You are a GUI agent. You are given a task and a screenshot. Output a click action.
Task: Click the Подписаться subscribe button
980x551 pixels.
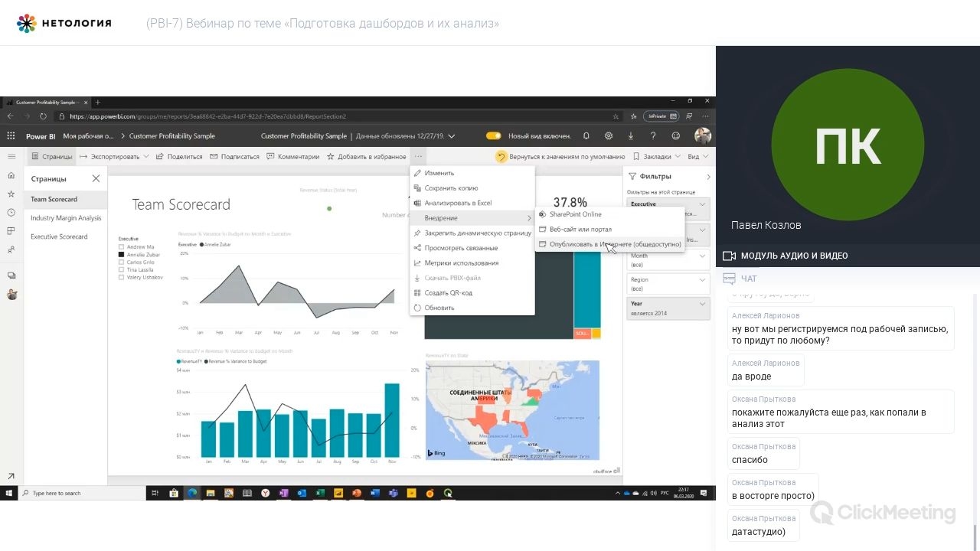(234, 156)
